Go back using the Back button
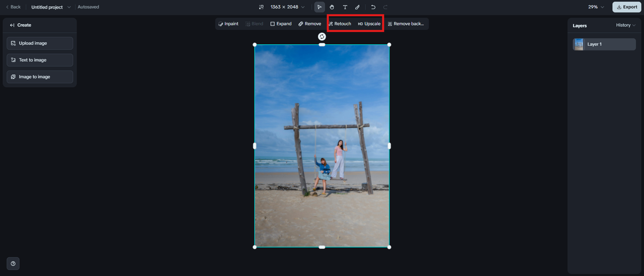 [13, 7]
